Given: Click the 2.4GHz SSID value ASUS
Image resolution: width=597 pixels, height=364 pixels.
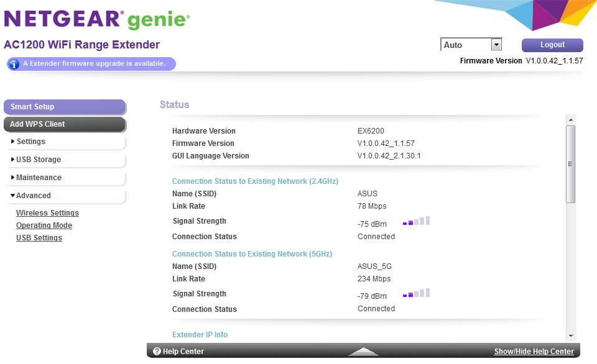Looking at the screenshot, I should pos(367,194).
